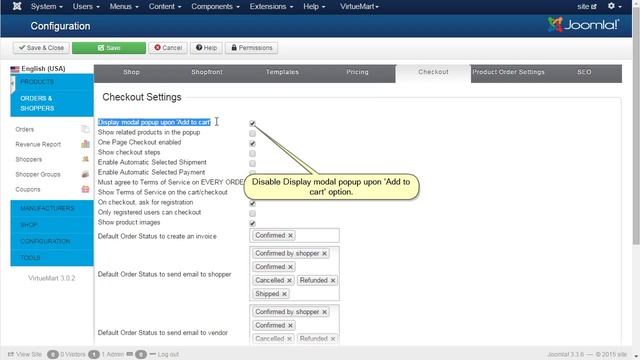
Task: Click the Joomla! brand logo at right
Action: pyautogui.click(x=583, y=25)
